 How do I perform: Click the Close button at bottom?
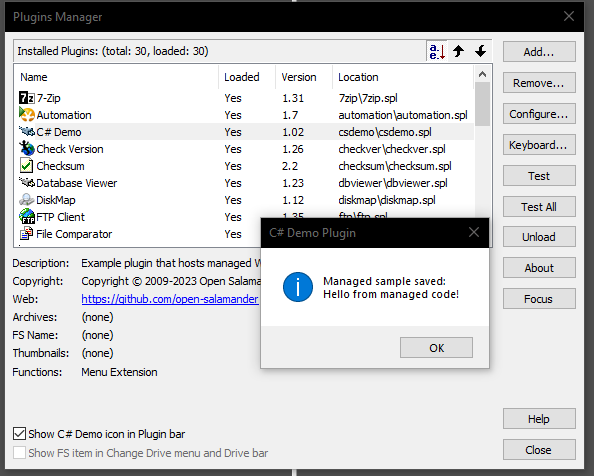(x=539, y=450)
